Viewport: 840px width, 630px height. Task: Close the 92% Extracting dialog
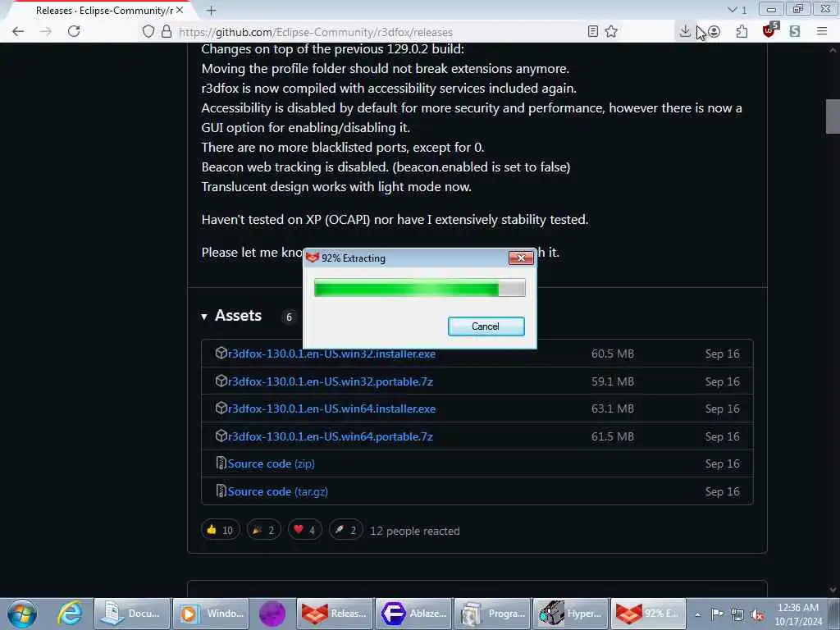coord(521,258)
